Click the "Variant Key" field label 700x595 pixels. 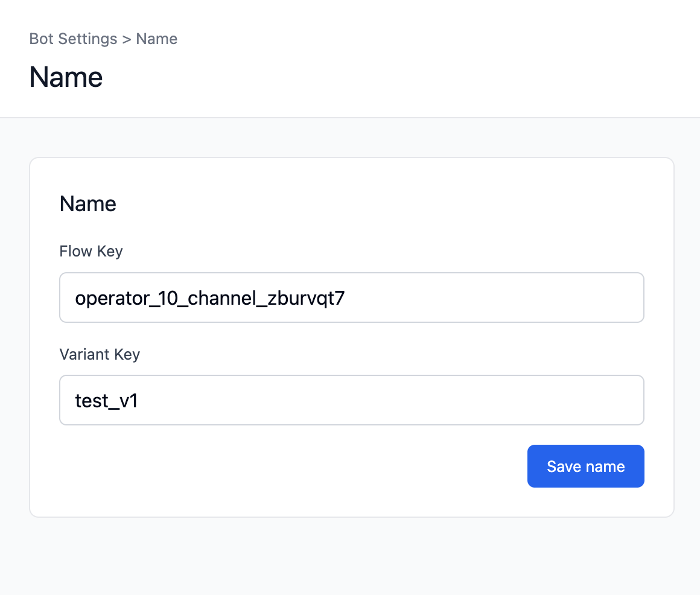tap(100, 354)
